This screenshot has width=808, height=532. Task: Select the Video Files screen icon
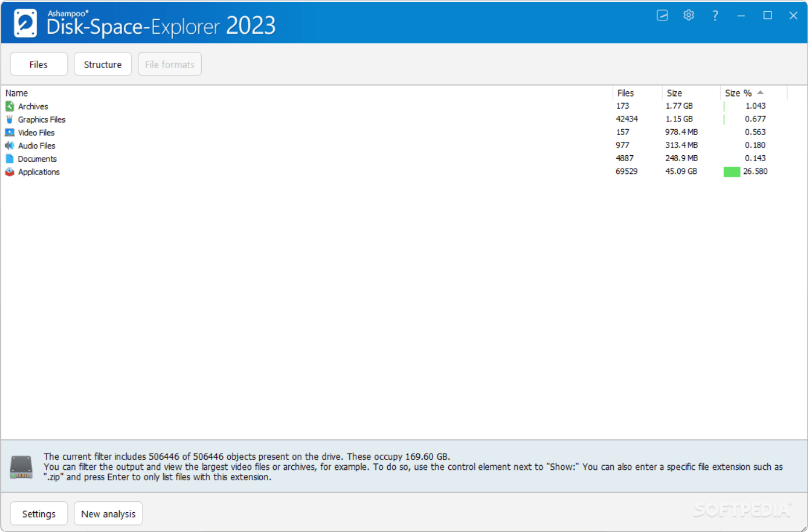pos(9,132)
